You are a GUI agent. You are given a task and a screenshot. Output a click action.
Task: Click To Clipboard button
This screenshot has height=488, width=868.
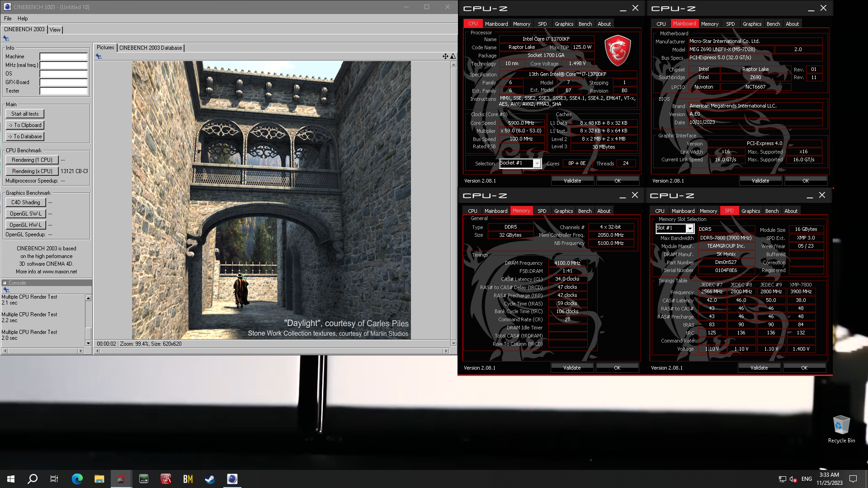coord(25,125)
